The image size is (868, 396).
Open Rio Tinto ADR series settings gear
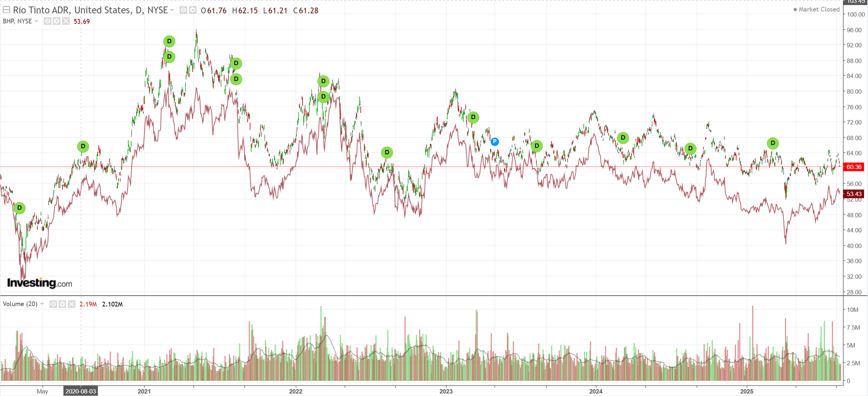(x=193, y=10)
